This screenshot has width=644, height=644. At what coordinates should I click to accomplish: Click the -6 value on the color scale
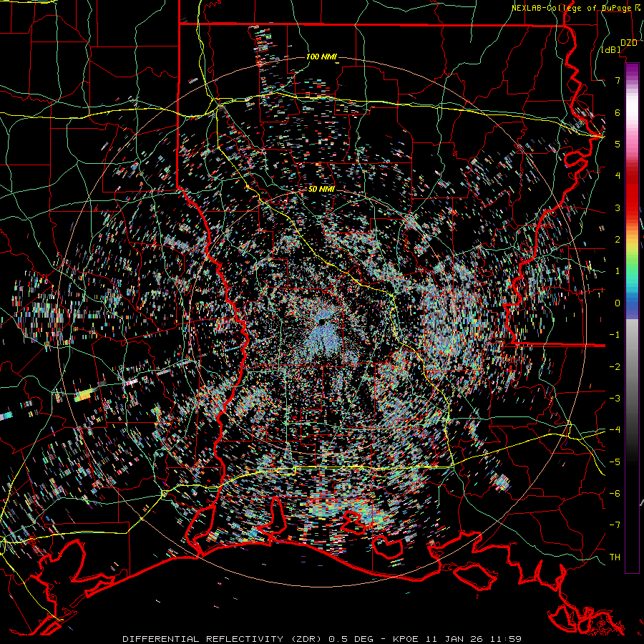(615, 494)
